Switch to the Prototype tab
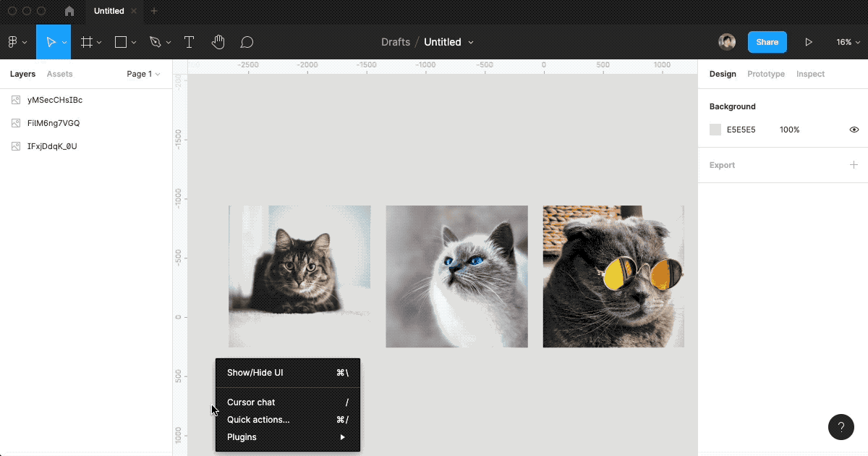 click(765, 74)
